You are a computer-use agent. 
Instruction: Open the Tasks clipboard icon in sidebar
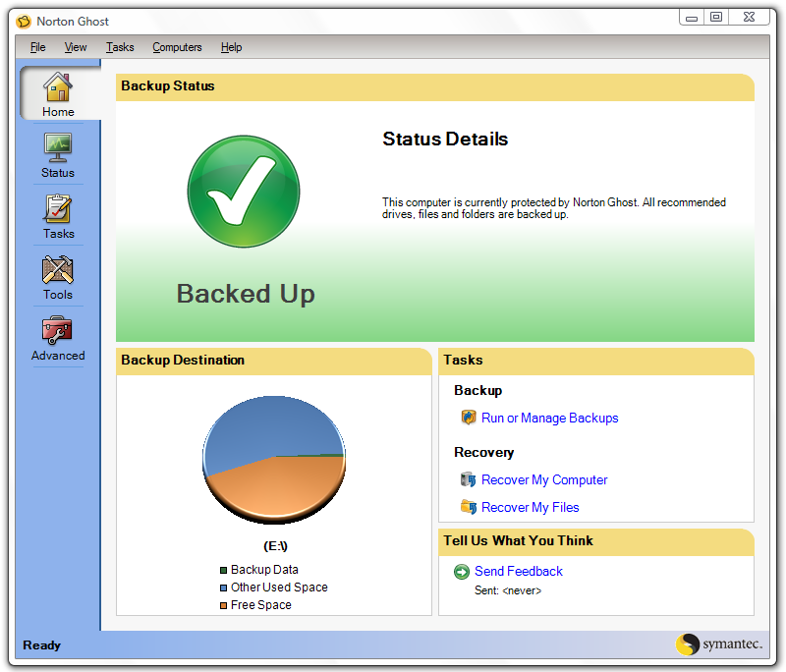tap(58, 208)
